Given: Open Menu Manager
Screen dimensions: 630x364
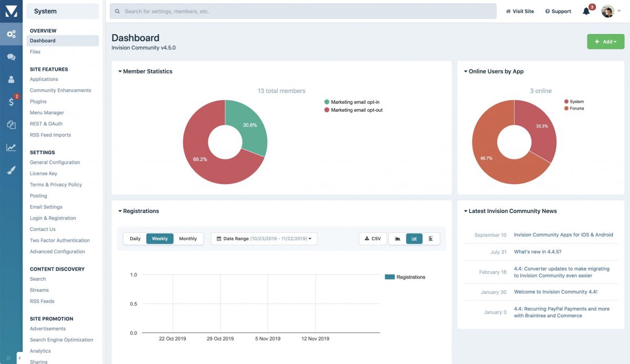Looking at the screenshot, I should (47, 113).
